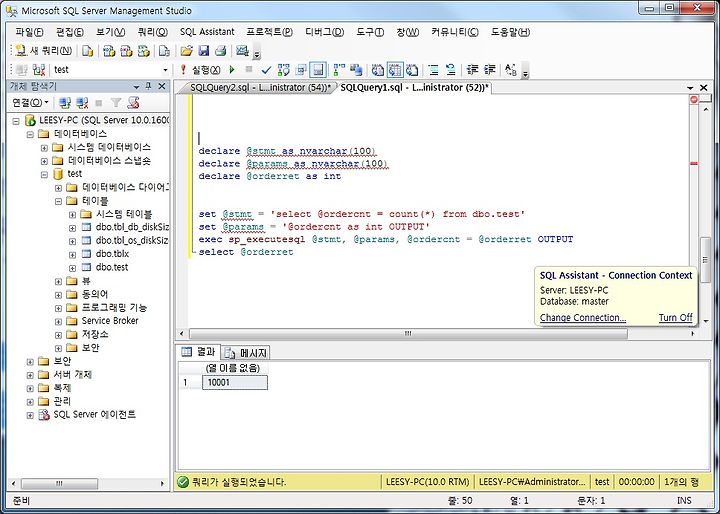Click the Turn Off link in SQL Assistant
The height and width of the screenshot is (514, 720).
point(675,317)
